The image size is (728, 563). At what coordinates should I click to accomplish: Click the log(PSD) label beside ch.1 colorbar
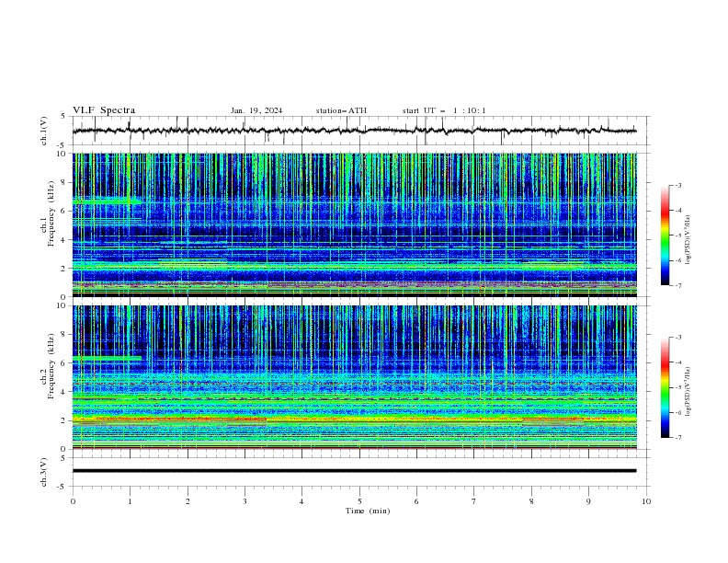[x=688, y=240]
